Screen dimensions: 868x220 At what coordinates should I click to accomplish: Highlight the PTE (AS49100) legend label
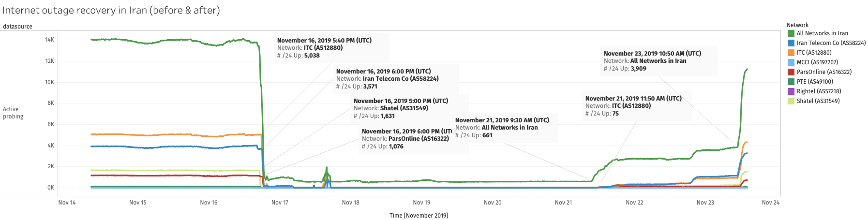[x=815, y=82]
